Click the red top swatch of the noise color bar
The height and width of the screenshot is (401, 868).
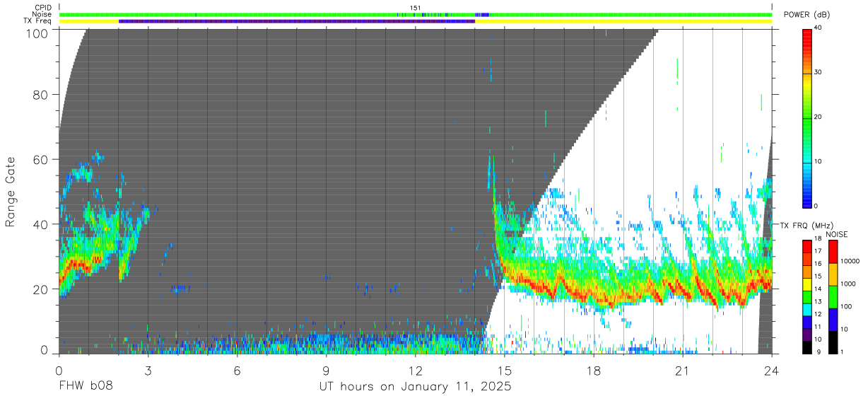point(833,251)
